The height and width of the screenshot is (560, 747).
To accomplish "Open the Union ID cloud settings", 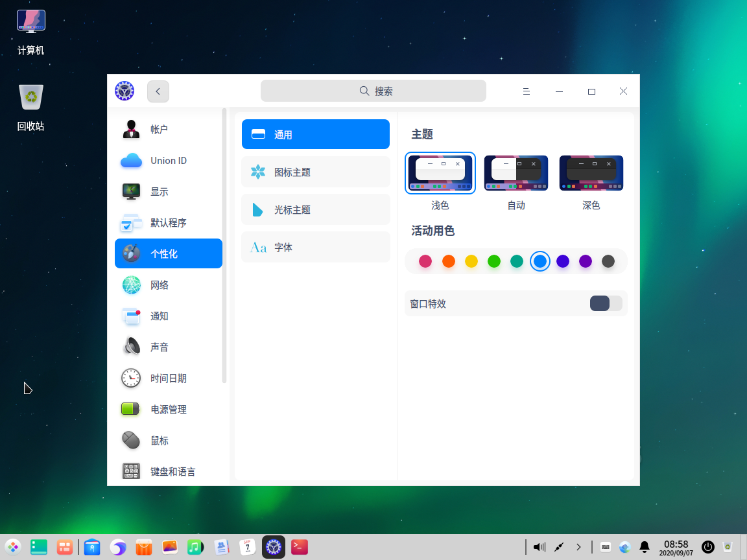I will pyautogui.click(x=168, y=161).
